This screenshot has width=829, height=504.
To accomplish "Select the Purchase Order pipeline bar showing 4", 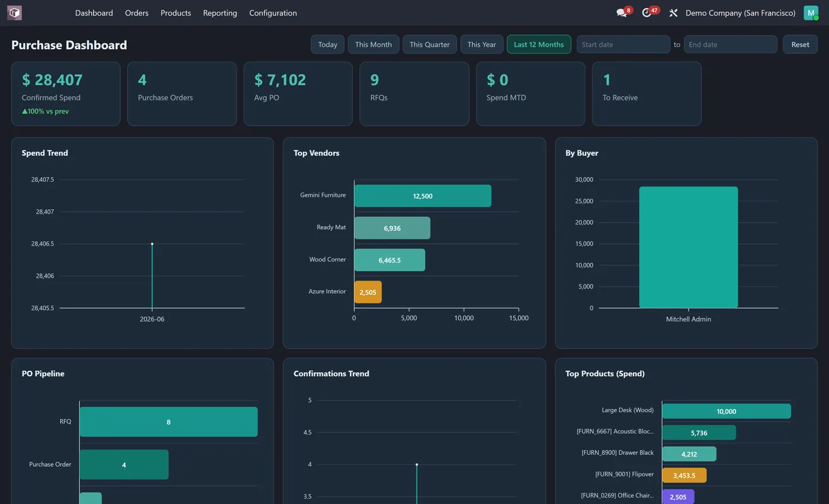I will 124,464.
